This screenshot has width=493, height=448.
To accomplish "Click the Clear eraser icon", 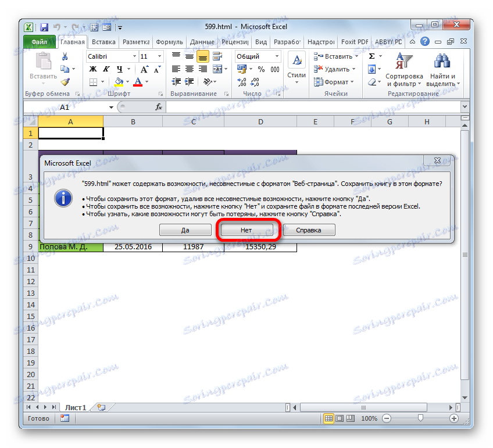I will (x=372, y=82).
